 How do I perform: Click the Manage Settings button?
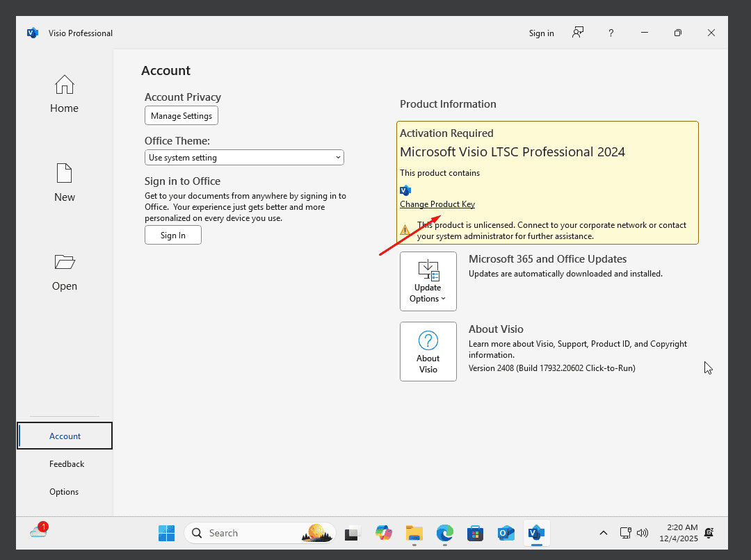pyautogui.click(x=181, y=116)
